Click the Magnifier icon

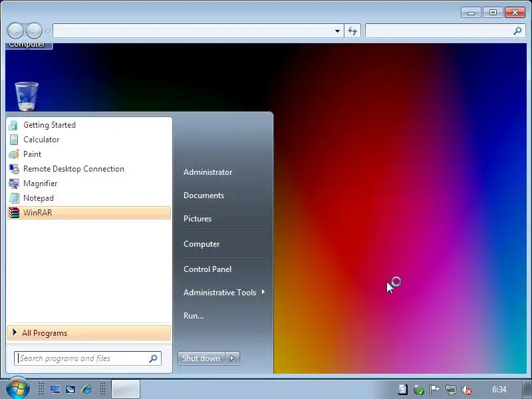click(14, 184)
